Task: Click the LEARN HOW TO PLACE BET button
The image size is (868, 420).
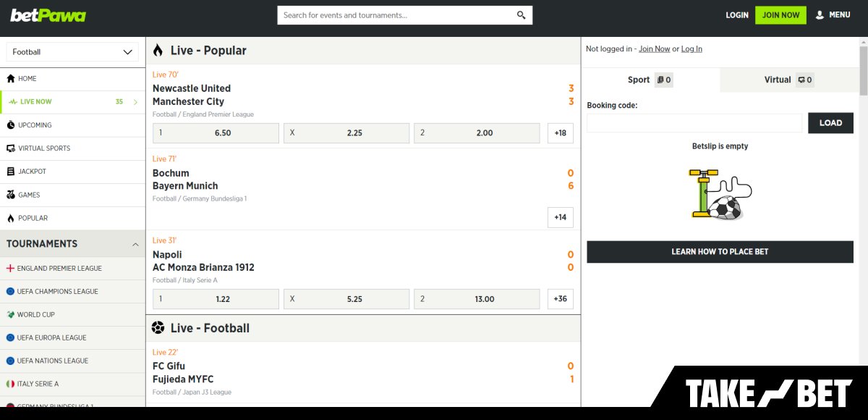Action: tap(720, 252)
